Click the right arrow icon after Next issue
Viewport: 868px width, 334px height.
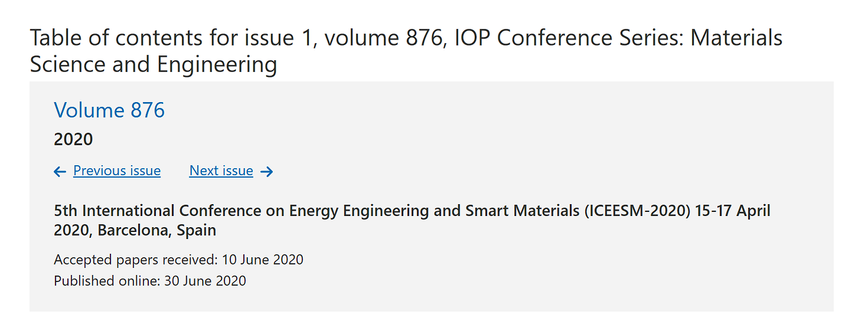point(267,172)
